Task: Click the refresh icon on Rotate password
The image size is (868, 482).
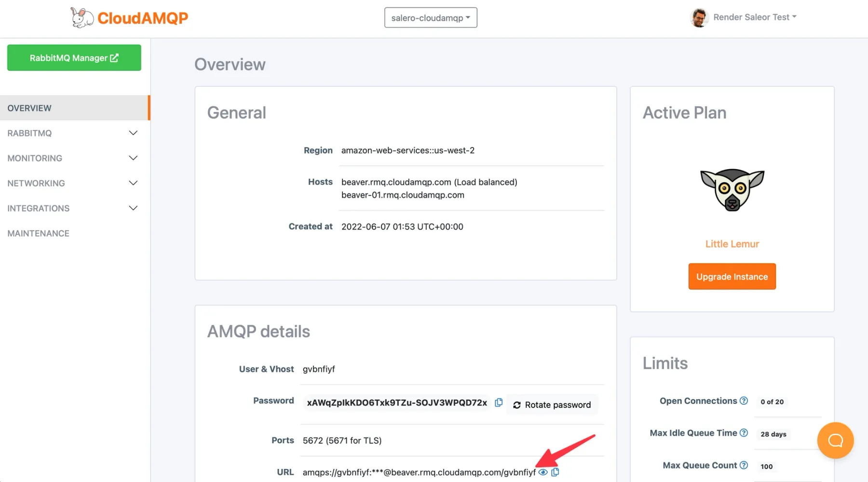Action: [x=517, y=404]
